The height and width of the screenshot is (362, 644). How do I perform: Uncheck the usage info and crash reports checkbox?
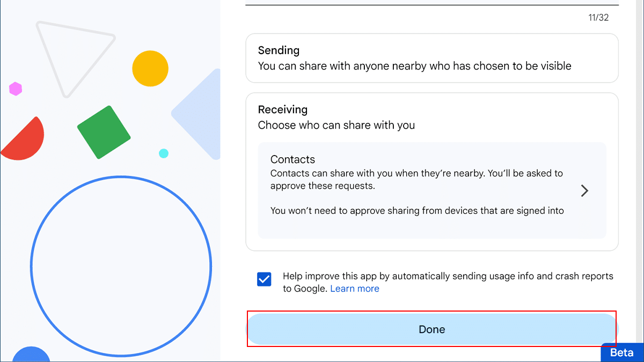(x=264, y=279)
